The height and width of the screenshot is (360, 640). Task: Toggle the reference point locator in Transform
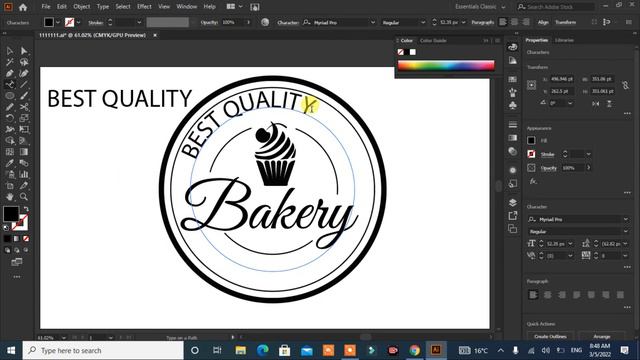click(x=531, y=85)
